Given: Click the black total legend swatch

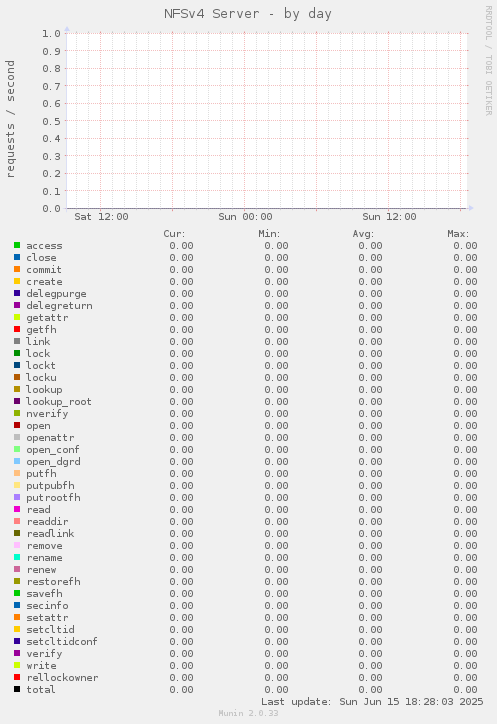Looking at the screenshot, I should click(x=17, y=689).
